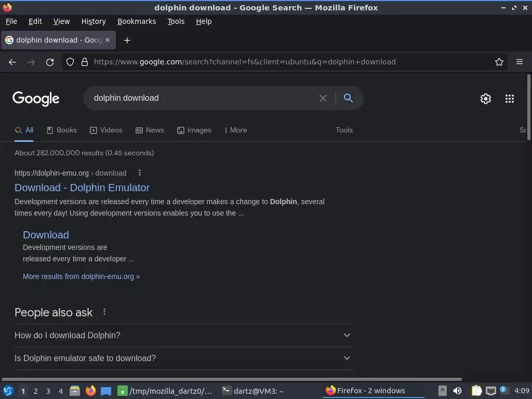
Task: Open the /tmp/mozilla_dartz0 taskbar window
Action: 165,391
